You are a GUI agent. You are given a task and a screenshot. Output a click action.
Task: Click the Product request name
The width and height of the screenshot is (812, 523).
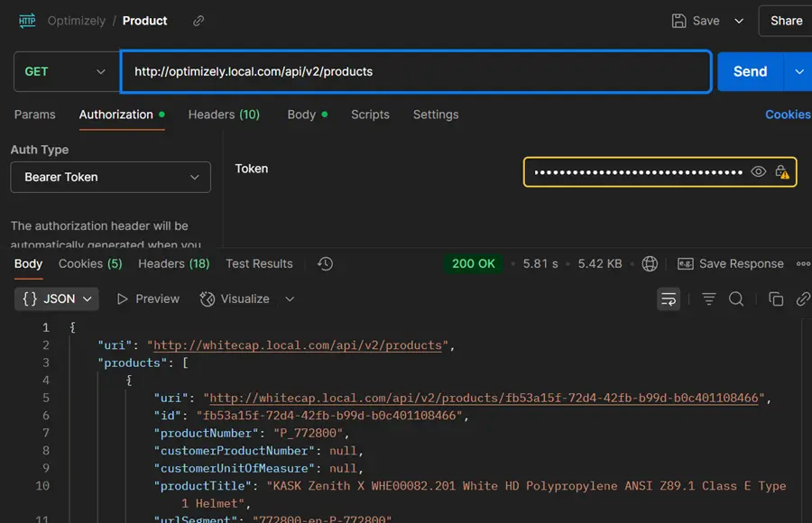click(x=144, y=21)
